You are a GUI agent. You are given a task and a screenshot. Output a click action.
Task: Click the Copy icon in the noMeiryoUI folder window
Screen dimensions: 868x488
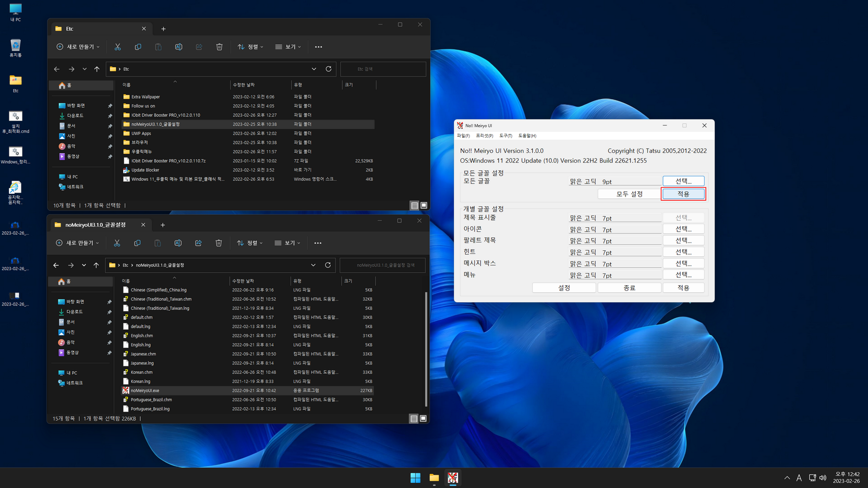click(x=137, y=243)
